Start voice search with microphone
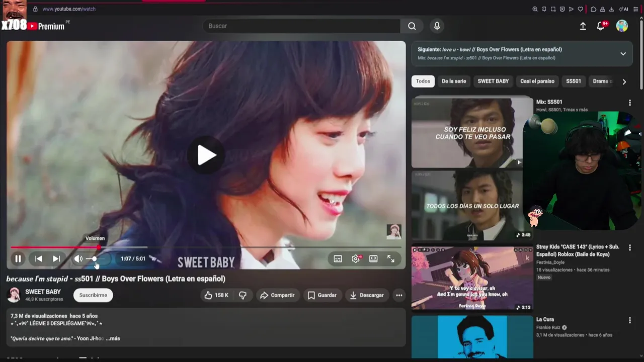Screen dimensions: 644x362 tap(437, 26)
